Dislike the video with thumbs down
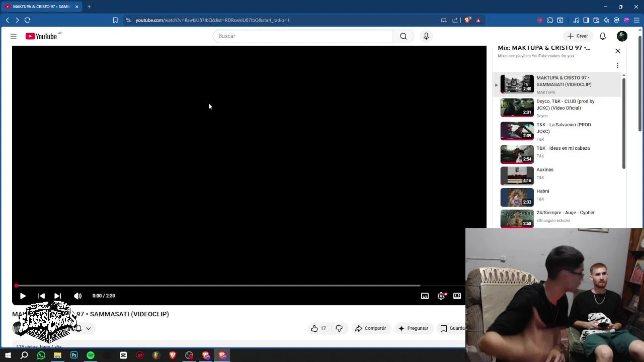Screen dimensions: 644x362 point(339,328)
